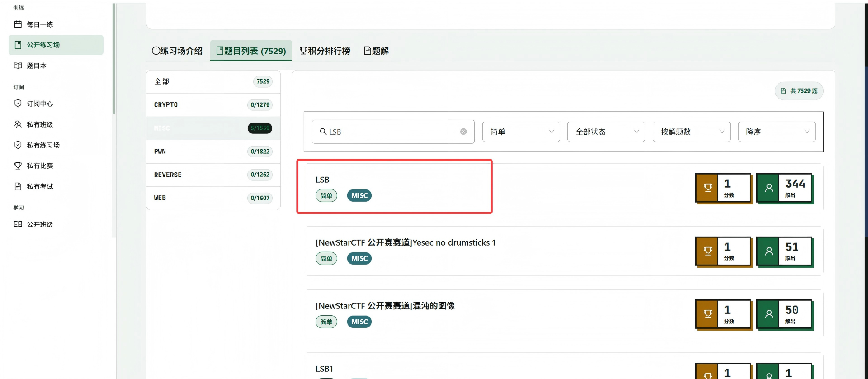Viewport: 868px width, 379px height.
Task: Click the 0/1607 count on WEB
Action: tap(260, 198)
